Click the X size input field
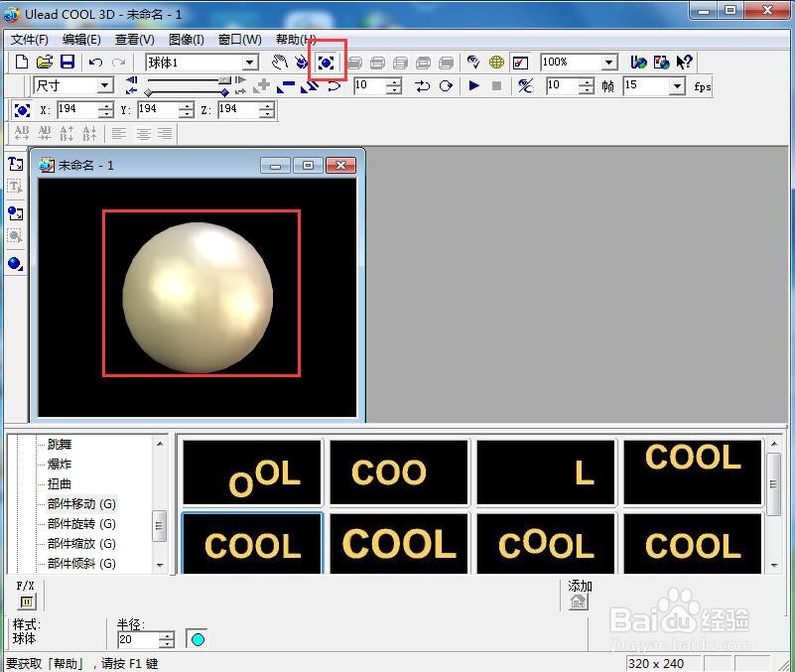Screen dimensions: 795x672 tap(77, 109)
